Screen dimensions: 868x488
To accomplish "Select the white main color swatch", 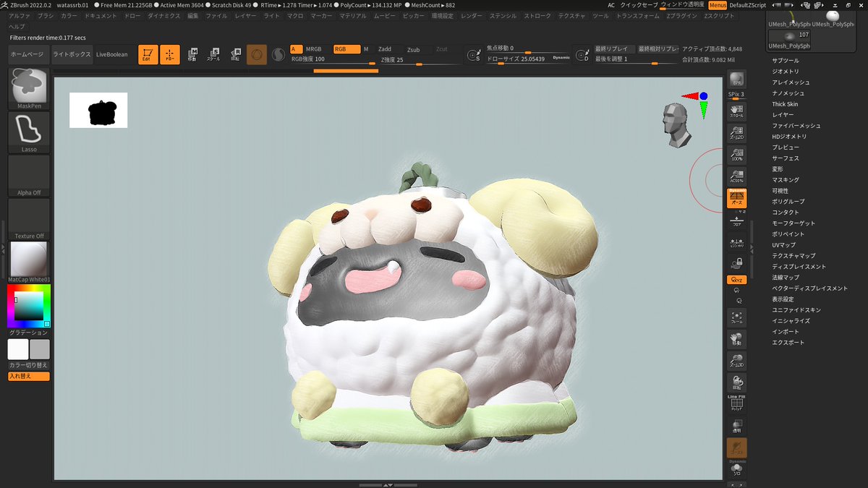I will 18,349.
